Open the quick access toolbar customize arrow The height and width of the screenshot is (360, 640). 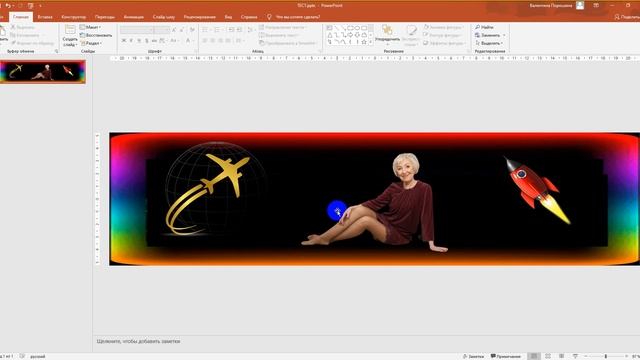pyautogui.click(x=40, y=6)
